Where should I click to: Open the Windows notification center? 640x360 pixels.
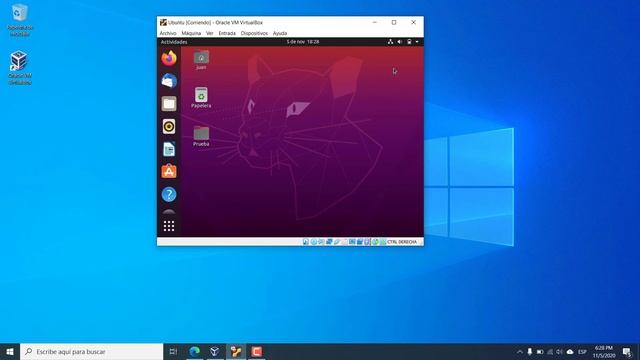627,352
